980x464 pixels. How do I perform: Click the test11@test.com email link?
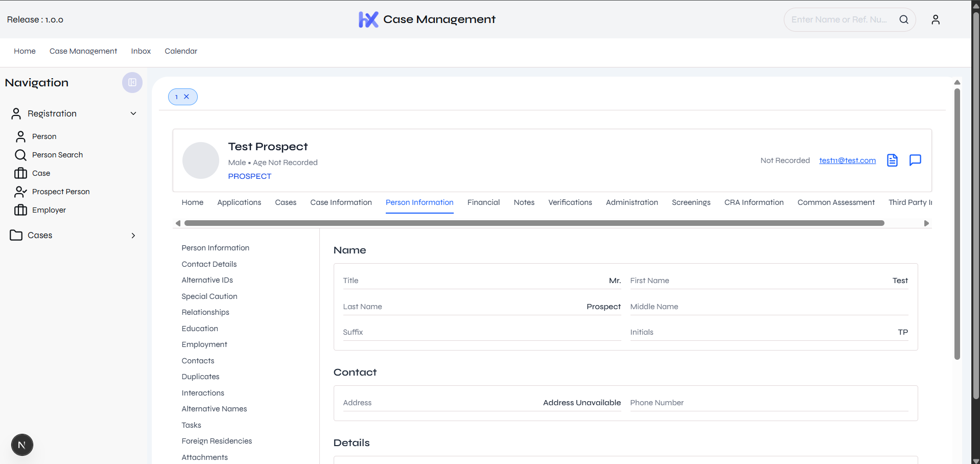[847, 160]
